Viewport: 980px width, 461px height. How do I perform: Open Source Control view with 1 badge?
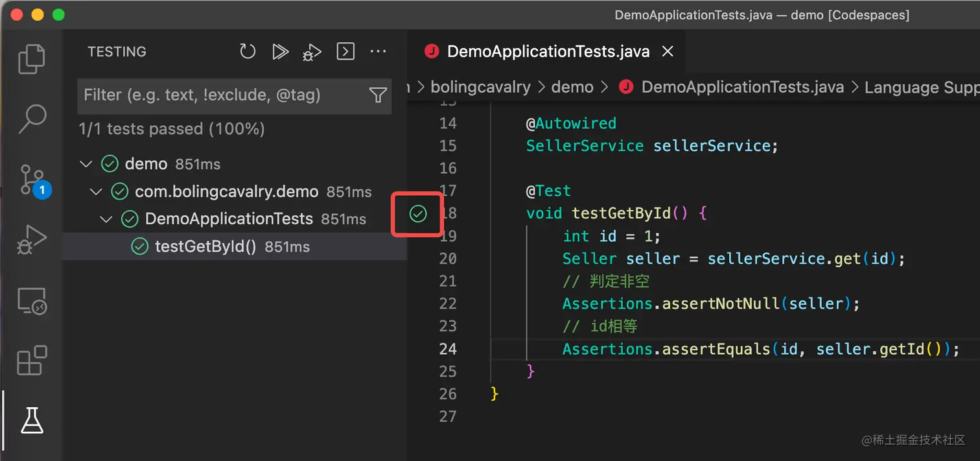(32, 180)
